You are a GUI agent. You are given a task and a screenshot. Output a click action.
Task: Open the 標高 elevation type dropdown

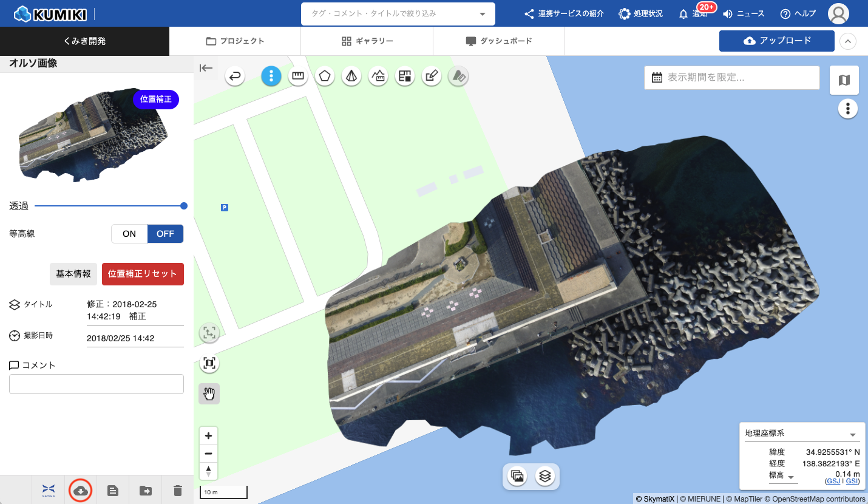pyautogui.click(x=791, y=477)
